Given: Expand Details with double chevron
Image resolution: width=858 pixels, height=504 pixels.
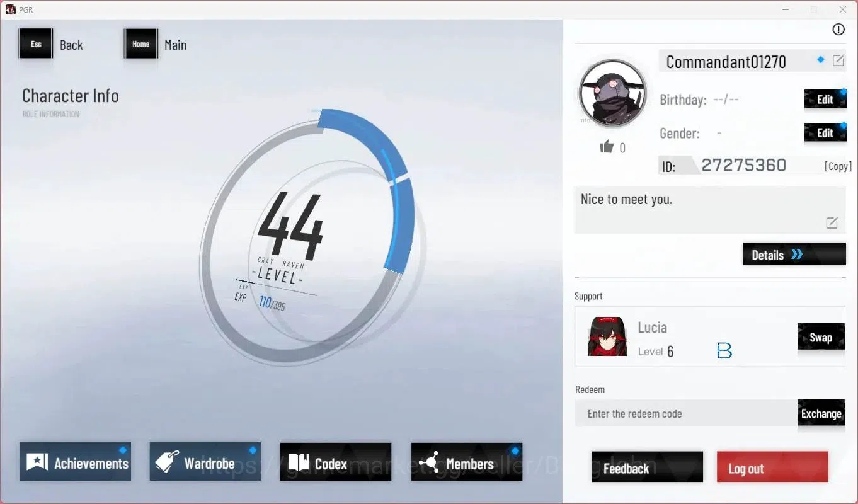Looking at the screenshot, I should click(794, 254).
